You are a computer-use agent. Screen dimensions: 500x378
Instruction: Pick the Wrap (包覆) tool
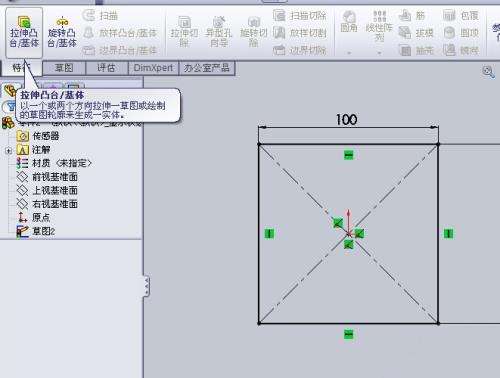pyautogui.click(x=461, y=15)
